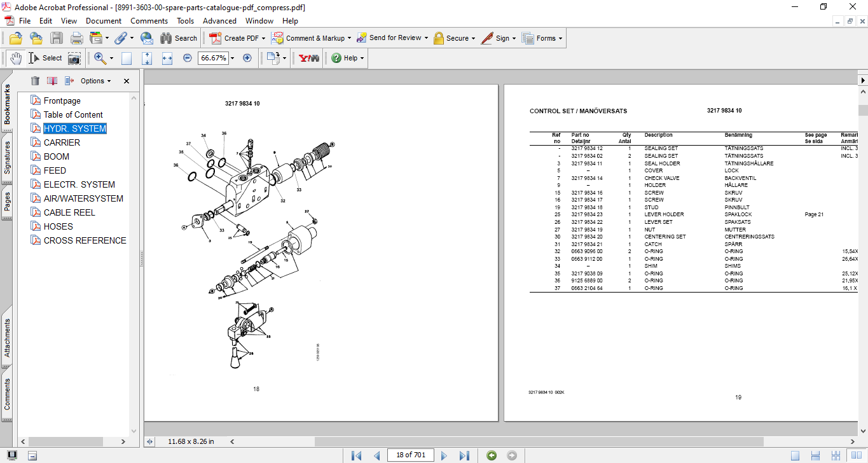Click the Previous View green arrow
The image size is (868, 463).
491,455
